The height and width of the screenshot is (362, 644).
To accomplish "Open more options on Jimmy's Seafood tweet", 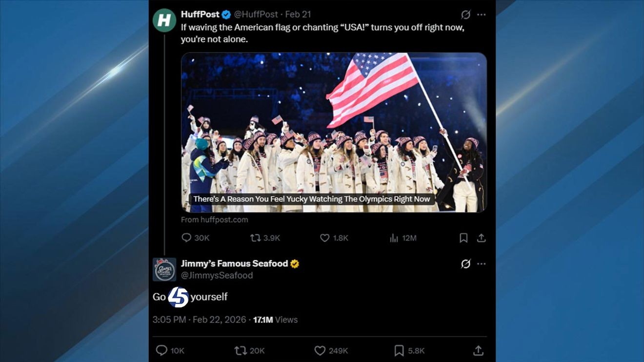I will 482,264.
